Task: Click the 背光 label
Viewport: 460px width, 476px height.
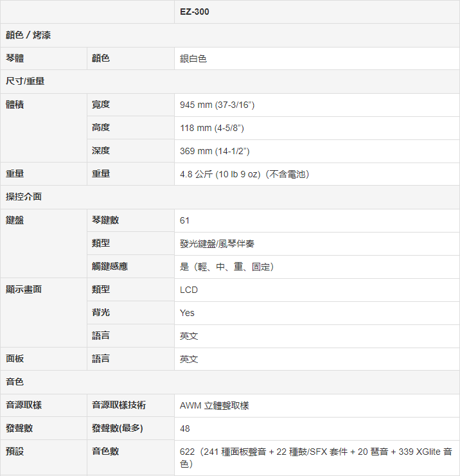Action: tap(101, 312)
